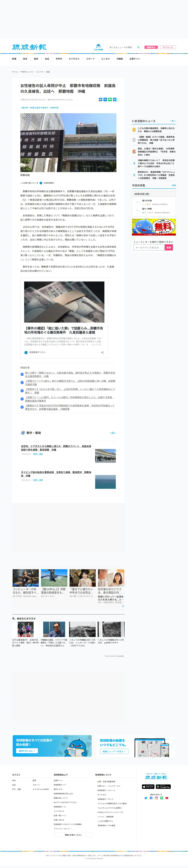The height and width of the screenshot is (868, 188).
Task: Open the キジサガス nav item
Action: click(x=74, y=59)
